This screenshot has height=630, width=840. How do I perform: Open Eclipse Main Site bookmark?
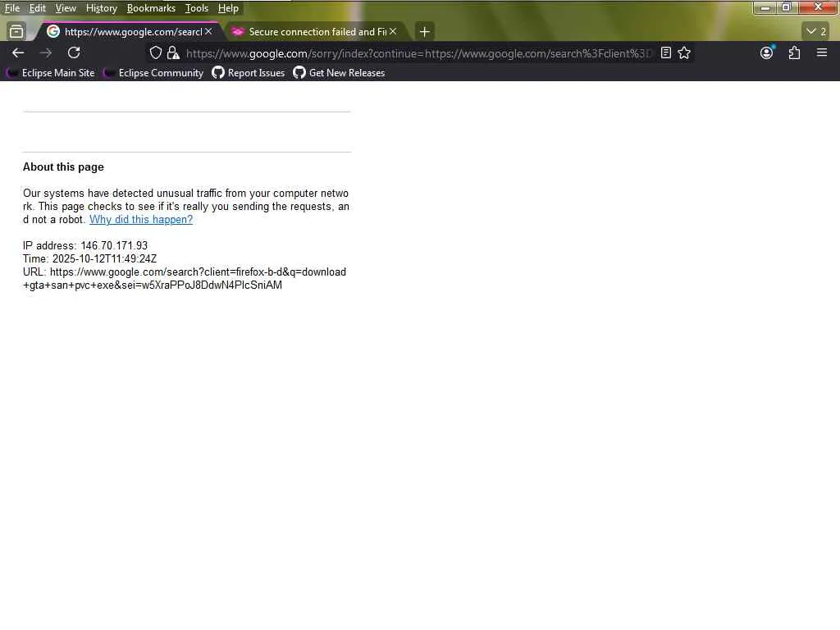pyautogui.click(x=52, y=73)
